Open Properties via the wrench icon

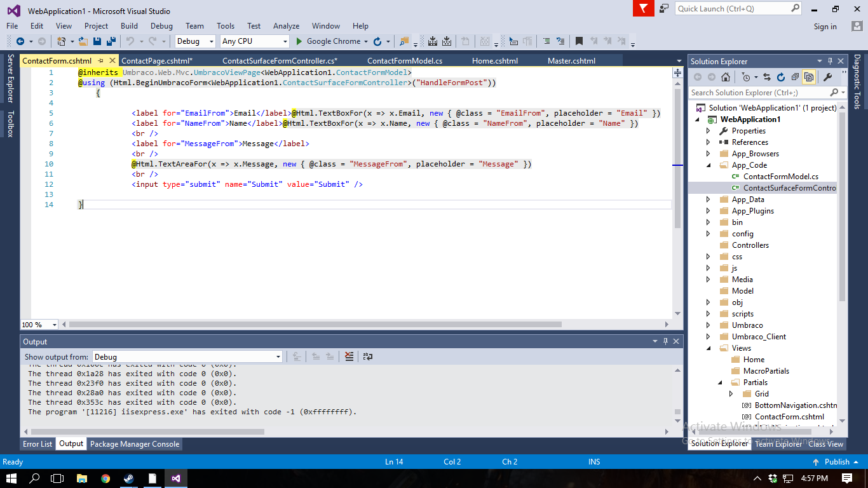[x=827, y=77]
